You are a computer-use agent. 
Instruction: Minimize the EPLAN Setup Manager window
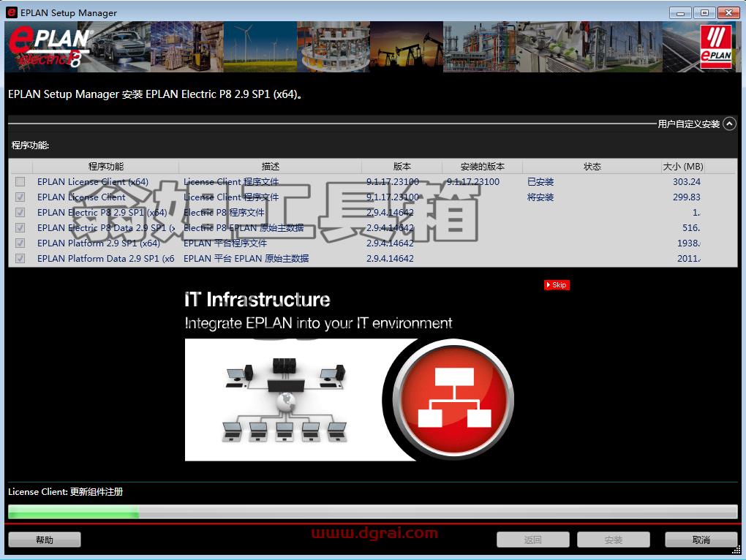pos(680,13)
